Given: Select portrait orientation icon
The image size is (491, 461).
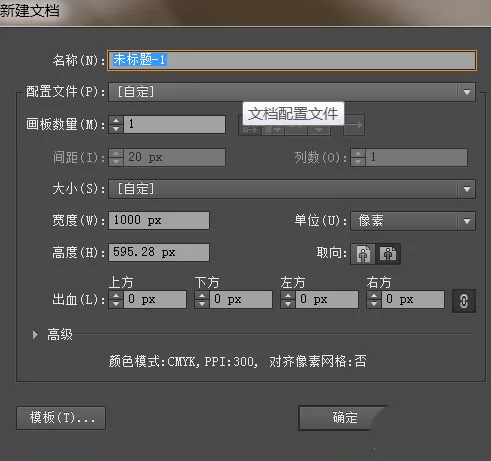Looking at the screenshot, I should tap(363, 254).
